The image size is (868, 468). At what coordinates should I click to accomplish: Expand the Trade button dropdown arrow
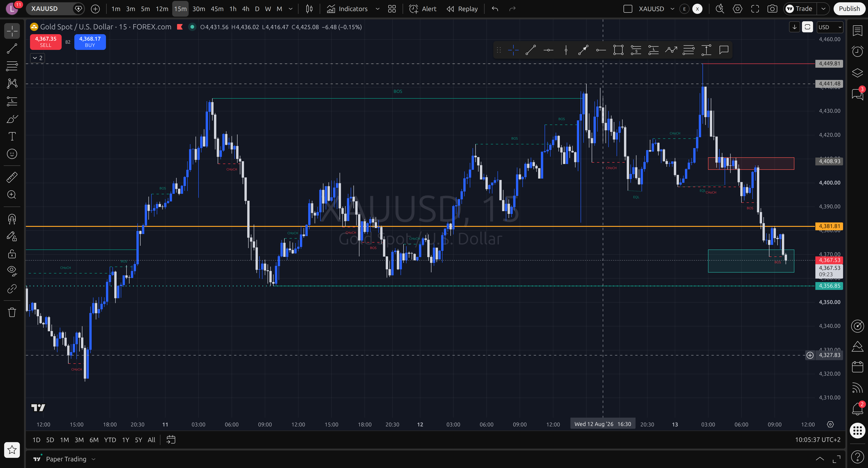823,9
